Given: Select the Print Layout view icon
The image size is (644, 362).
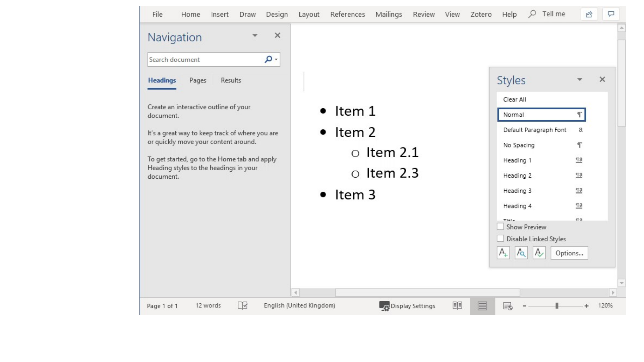Looking at the screenshot, I should 482,306.
